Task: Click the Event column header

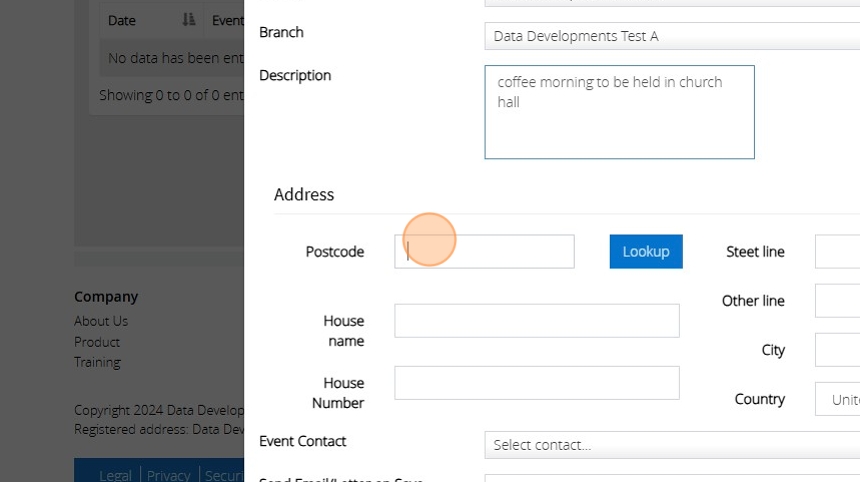Action: pos(227,20)
